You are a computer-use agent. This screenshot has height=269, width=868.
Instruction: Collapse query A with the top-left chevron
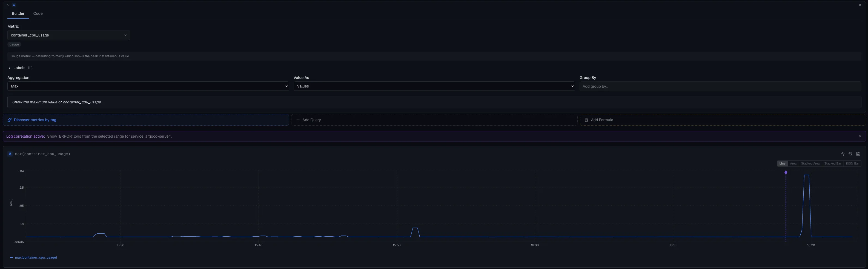[8, 5]
